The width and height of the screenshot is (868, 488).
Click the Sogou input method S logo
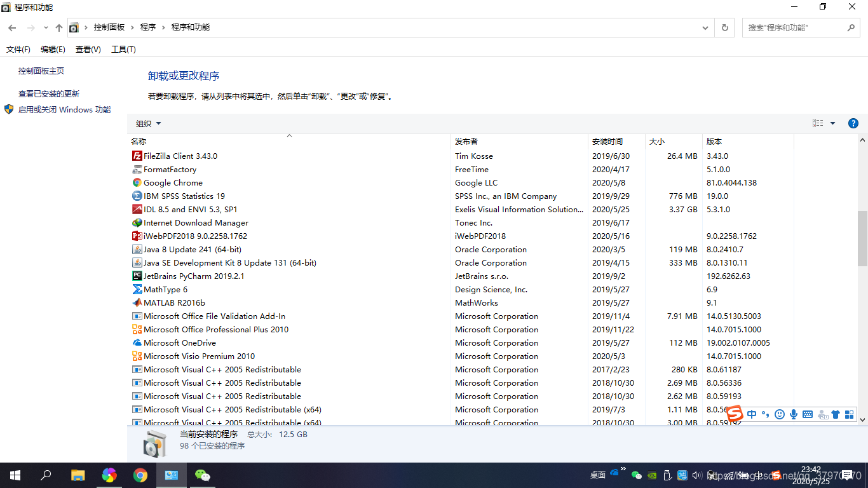coord(735,414)
